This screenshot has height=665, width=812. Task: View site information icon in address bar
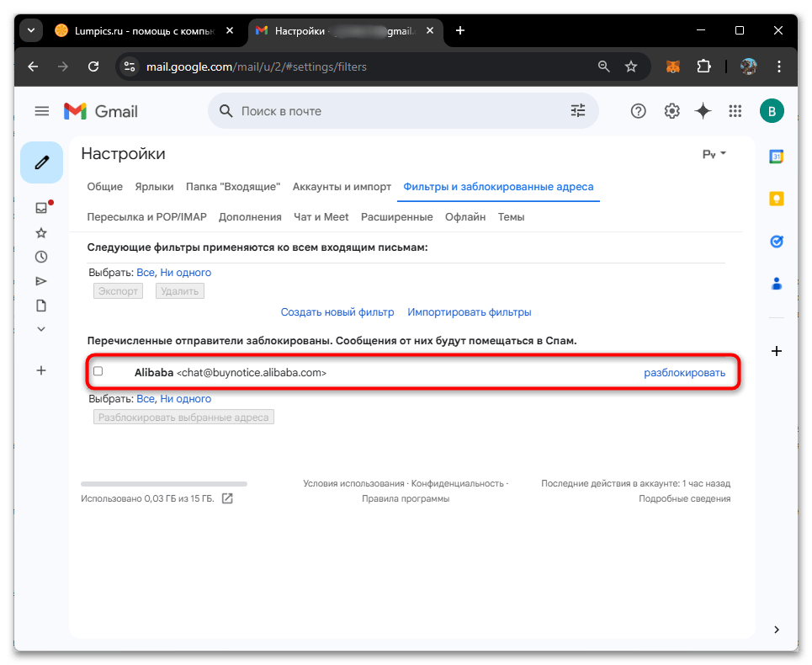[130, 66]
